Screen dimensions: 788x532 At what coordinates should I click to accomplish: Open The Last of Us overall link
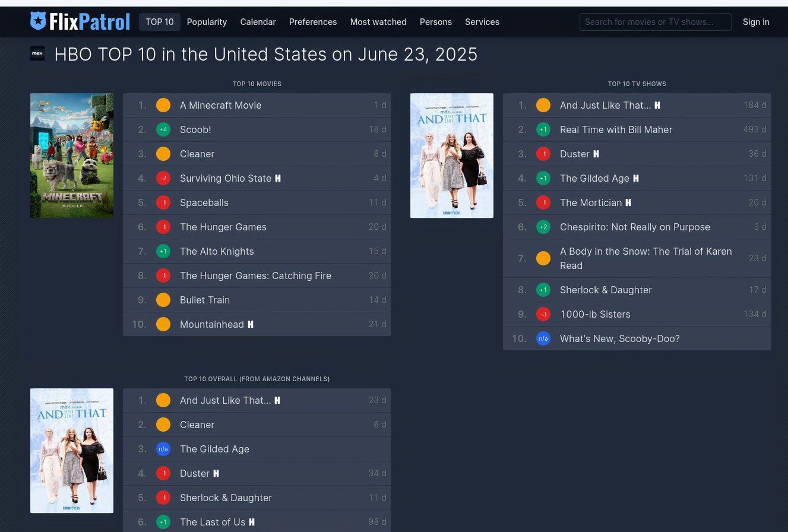tap(213, 522)
